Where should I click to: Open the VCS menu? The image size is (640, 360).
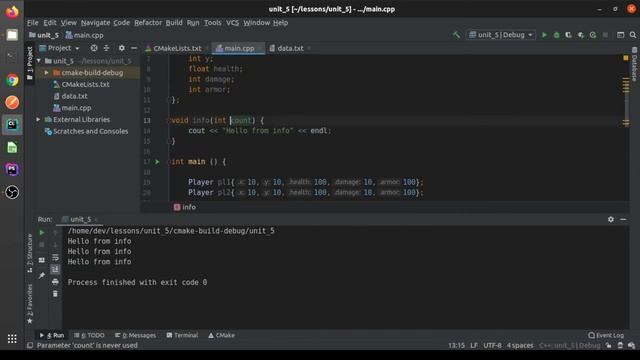(232, 23)
